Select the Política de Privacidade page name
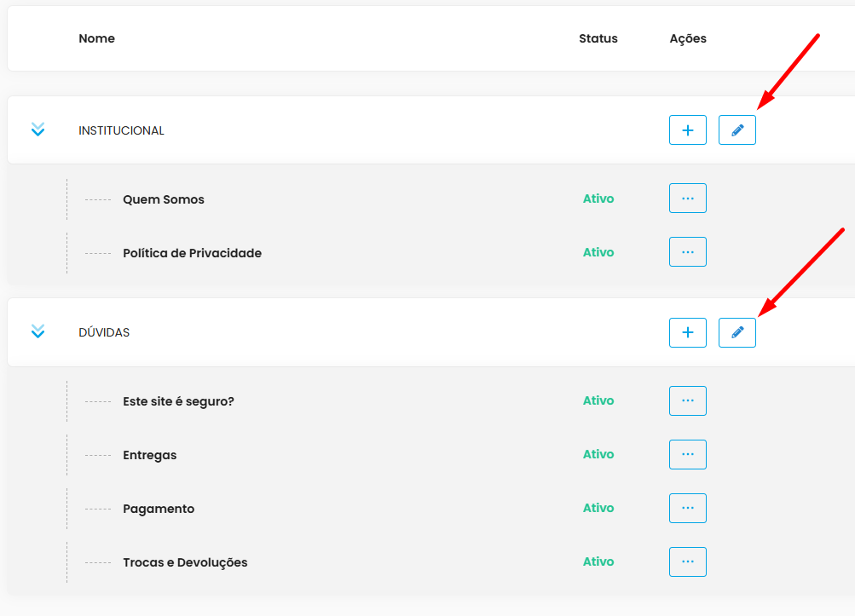 pyautogui.click(x=192, y=253)
